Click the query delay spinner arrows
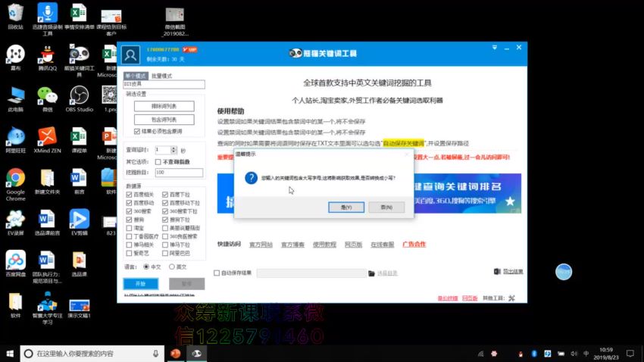This screenshot has width=644, height=362. coord(174,150)
